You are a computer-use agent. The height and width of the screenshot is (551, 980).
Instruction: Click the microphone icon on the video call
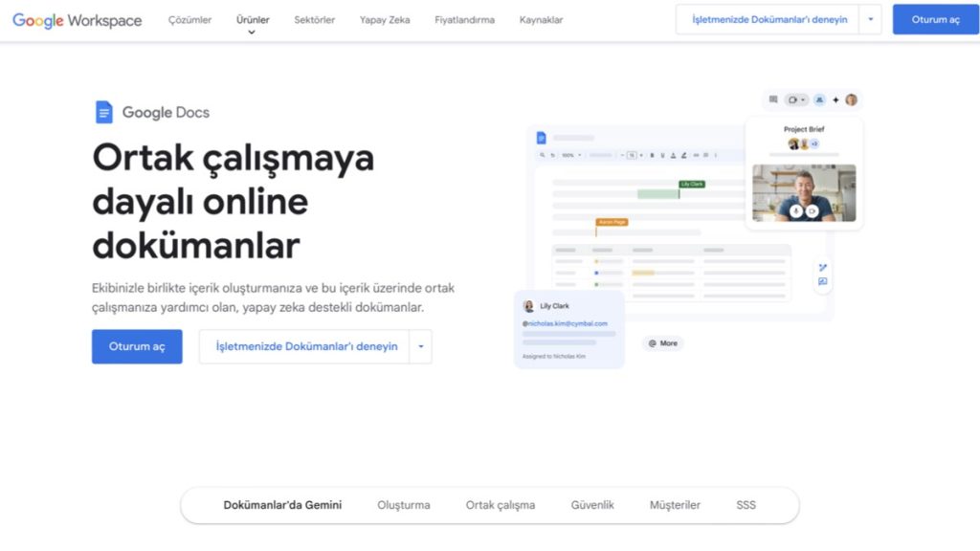click(x=796, y=210)
